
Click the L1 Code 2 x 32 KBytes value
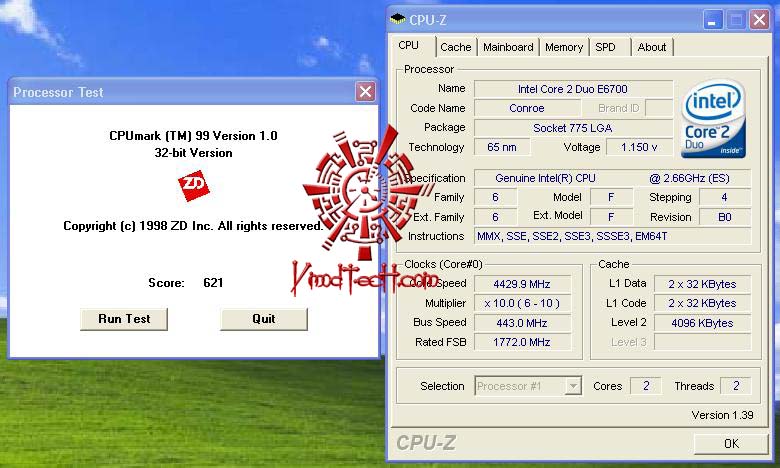pos(702,303)
